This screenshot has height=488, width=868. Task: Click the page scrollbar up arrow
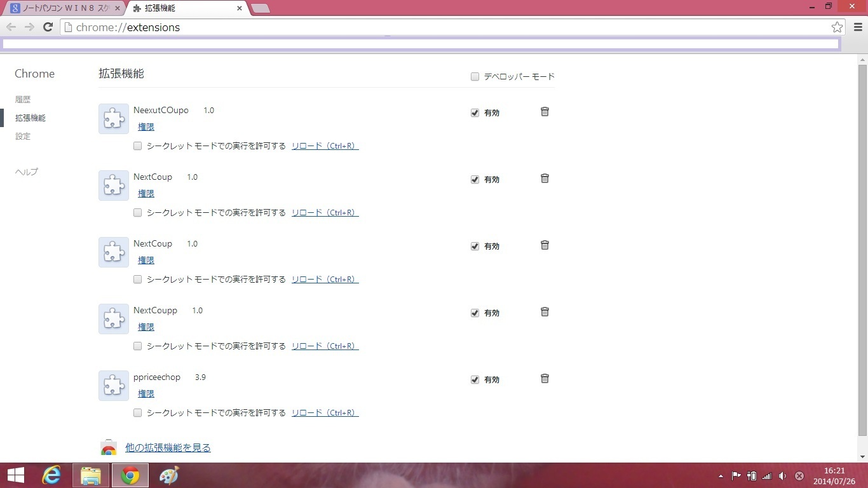click(862, 59)
